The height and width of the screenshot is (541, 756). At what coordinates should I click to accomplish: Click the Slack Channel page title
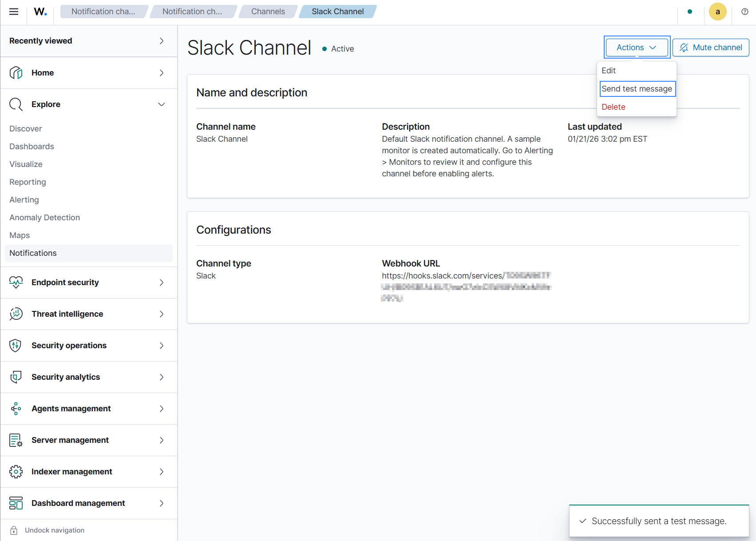tap(249, 48)
